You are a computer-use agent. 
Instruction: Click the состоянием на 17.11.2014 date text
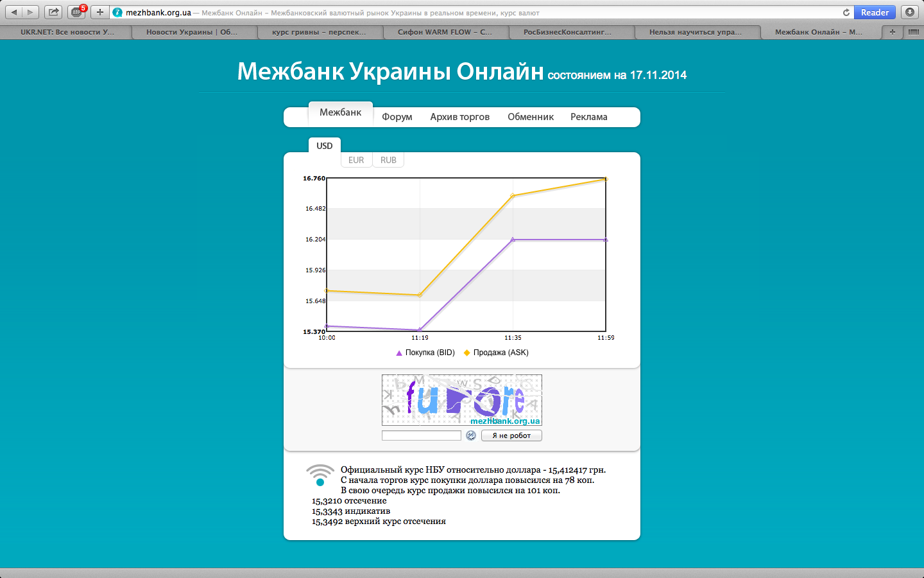pyautogui.click(x=617, y=75)
